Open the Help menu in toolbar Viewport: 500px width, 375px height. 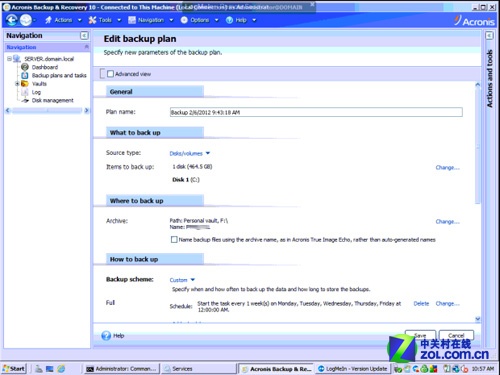tap(241, 20)
